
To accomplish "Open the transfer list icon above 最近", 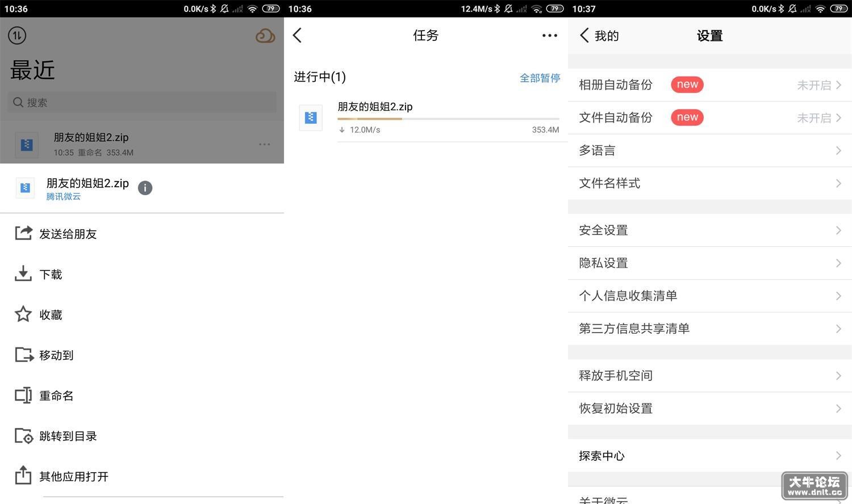I will (17, 35).
